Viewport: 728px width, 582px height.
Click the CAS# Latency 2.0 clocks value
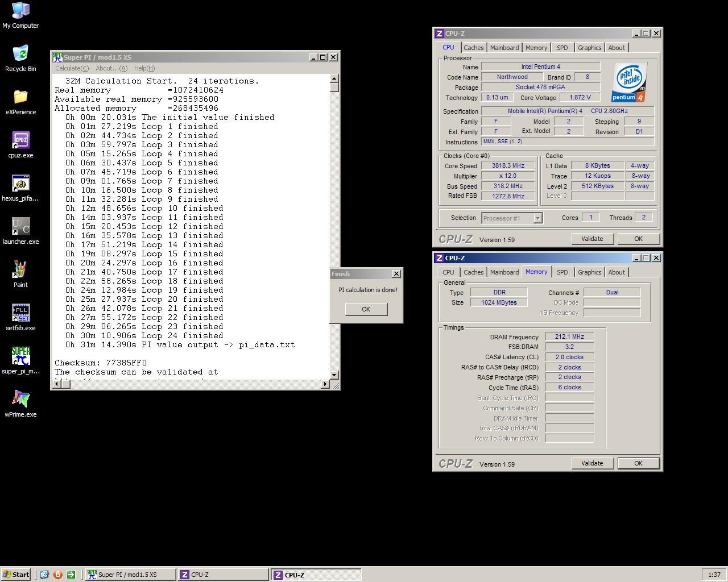(x=569, y=357)
